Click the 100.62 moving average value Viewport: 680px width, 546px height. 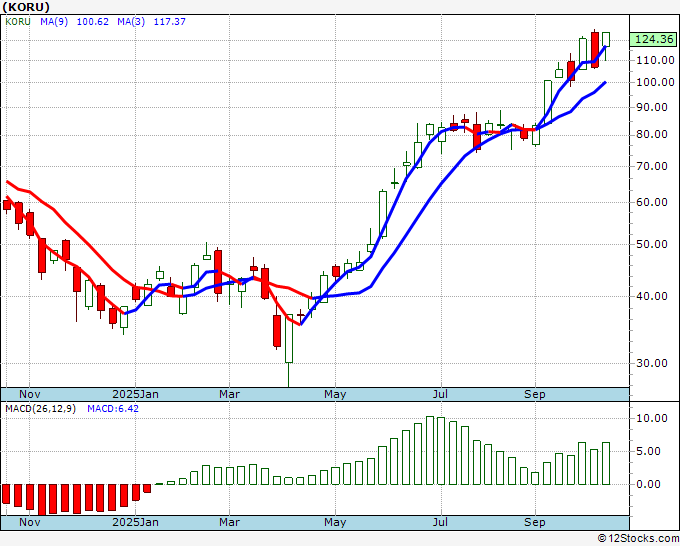(x=92, y=22)
